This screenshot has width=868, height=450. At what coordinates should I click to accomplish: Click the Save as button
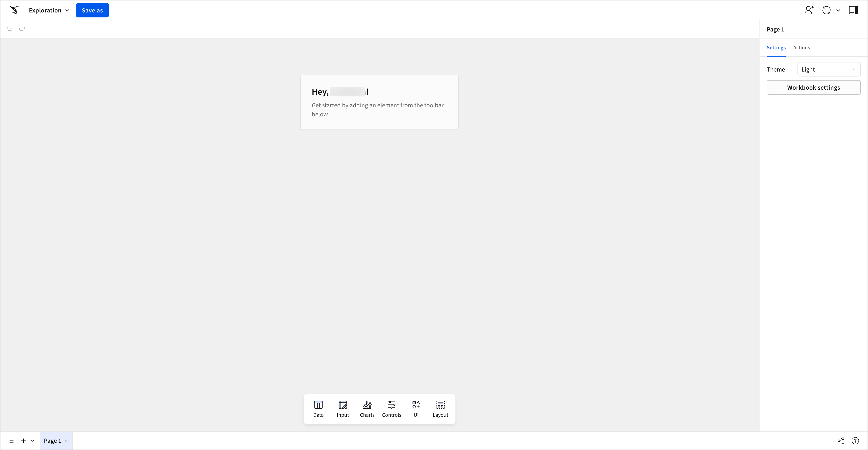click(92, 10)
